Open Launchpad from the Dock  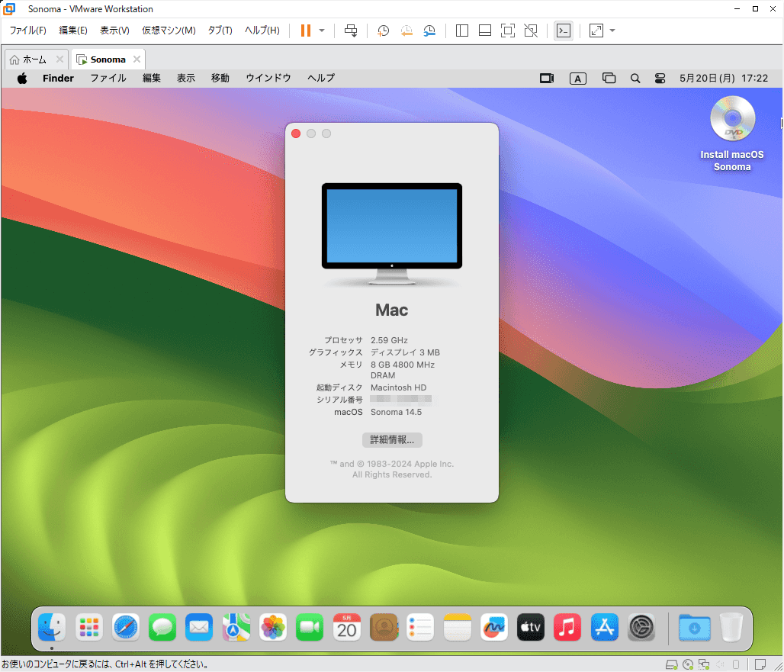89,627
